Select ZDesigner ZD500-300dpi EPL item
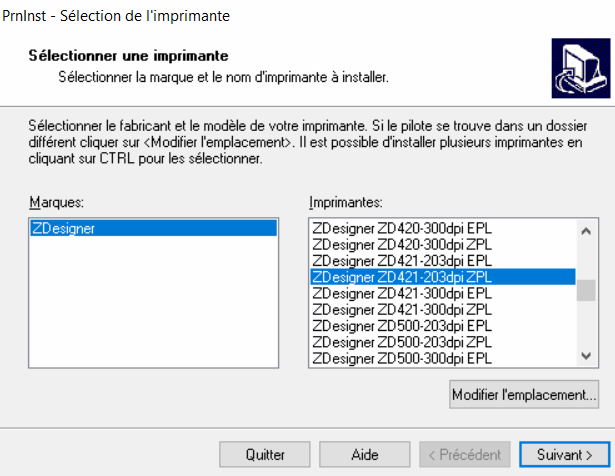The image size is (615, 476). pos(402,357)
